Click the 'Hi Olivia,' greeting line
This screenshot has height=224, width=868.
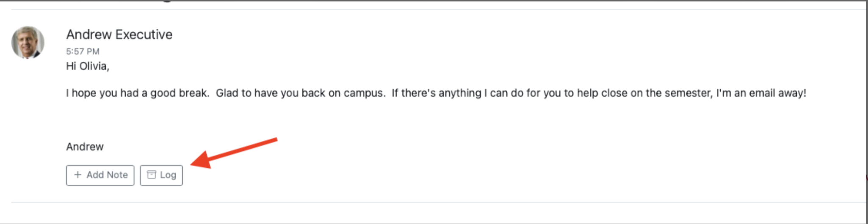(88, 66)
